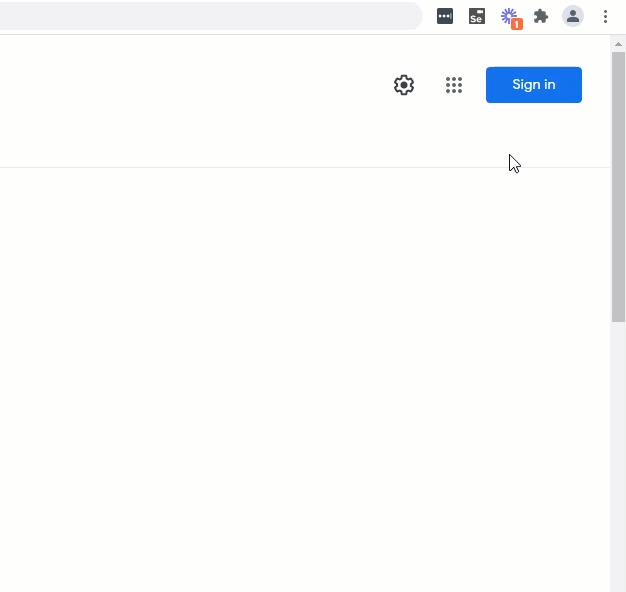Click the scrollbar up arrow
Image resolution: width=626 pixels, height=592 pixels.
coord(618,44)
